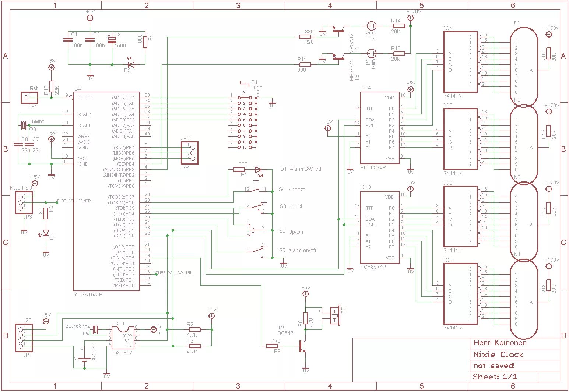Click the 'Nixie Clock' title text
569x392 pixels.
point(498,354)
